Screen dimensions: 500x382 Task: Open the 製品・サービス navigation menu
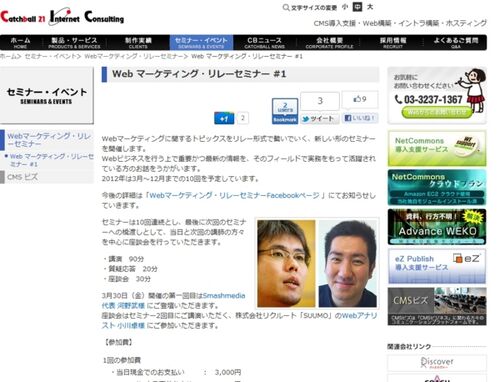click(74, 43)
